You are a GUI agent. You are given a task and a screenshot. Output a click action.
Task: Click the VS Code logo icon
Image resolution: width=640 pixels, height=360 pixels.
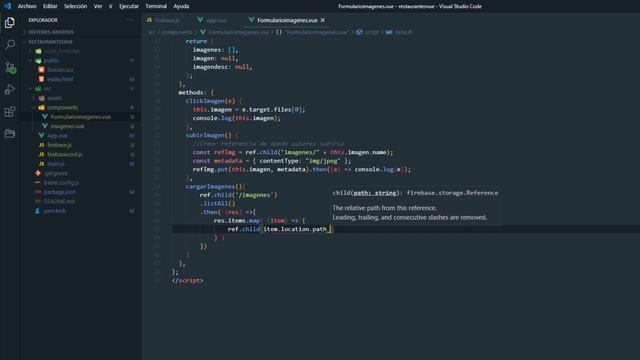(x=7, y=6)
